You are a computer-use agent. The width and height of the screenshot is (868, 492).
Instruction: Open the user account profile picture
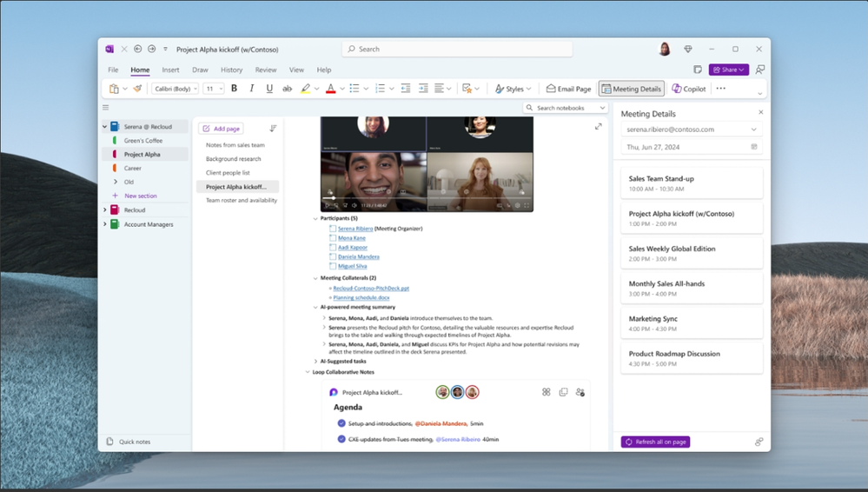click(665, 49)
